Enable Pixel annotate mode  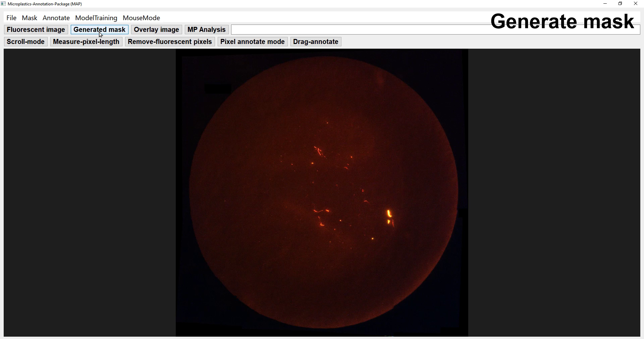[252, 42]
